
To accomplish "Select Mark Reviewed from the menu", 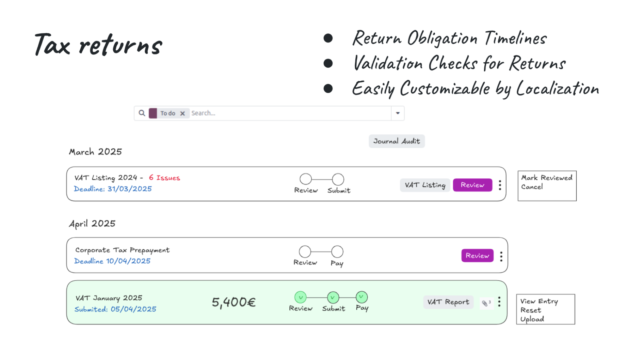I will click(x=547, y=178).
